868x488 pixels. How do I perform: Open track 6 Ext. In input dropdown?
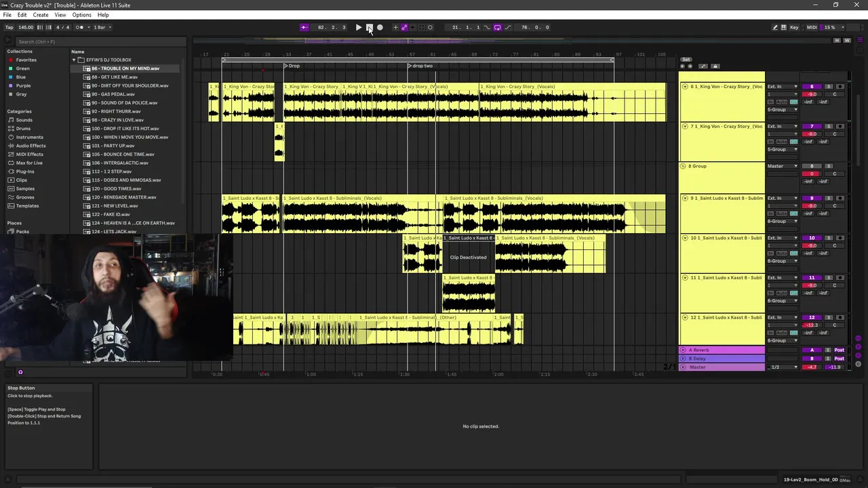(x=783, y=87)
